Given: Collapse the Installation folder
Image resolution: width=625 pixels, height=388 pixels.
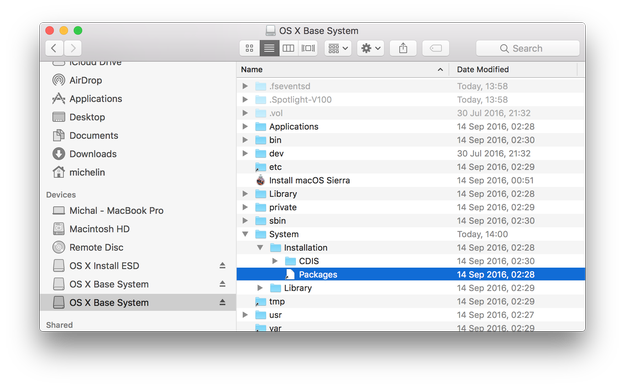Looking at the screenshot, I should 260,248.
